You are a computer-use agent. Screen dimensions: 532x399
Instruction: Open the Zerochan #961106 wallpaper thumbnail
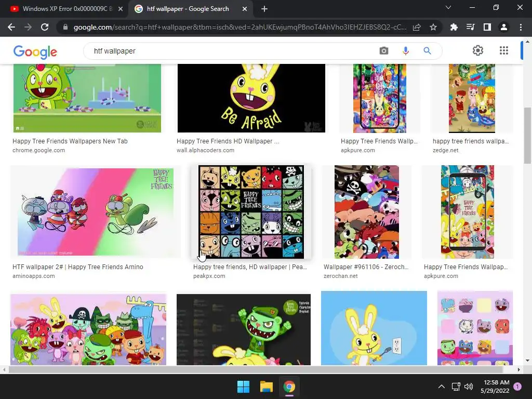[x=366, y=212]
